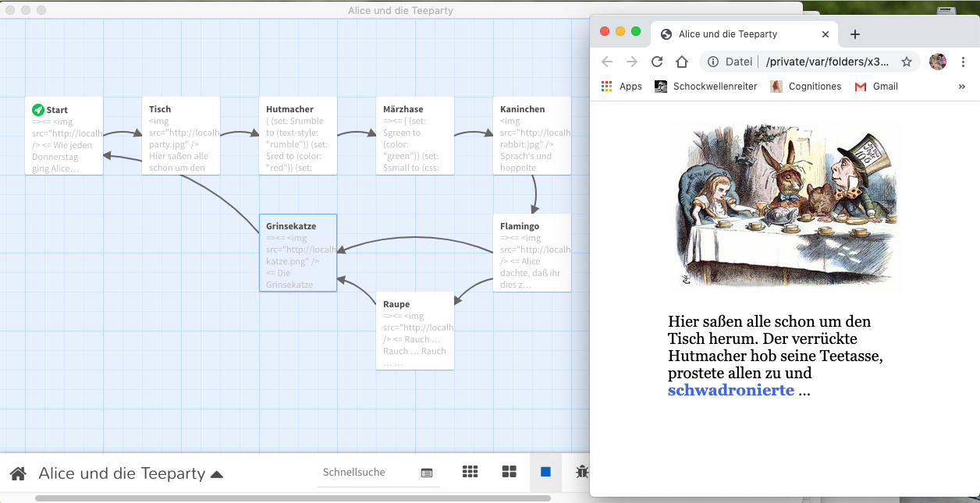Select the 'Alice und die Teeparty' Chrome tab
980x503 pixels.
745,34
